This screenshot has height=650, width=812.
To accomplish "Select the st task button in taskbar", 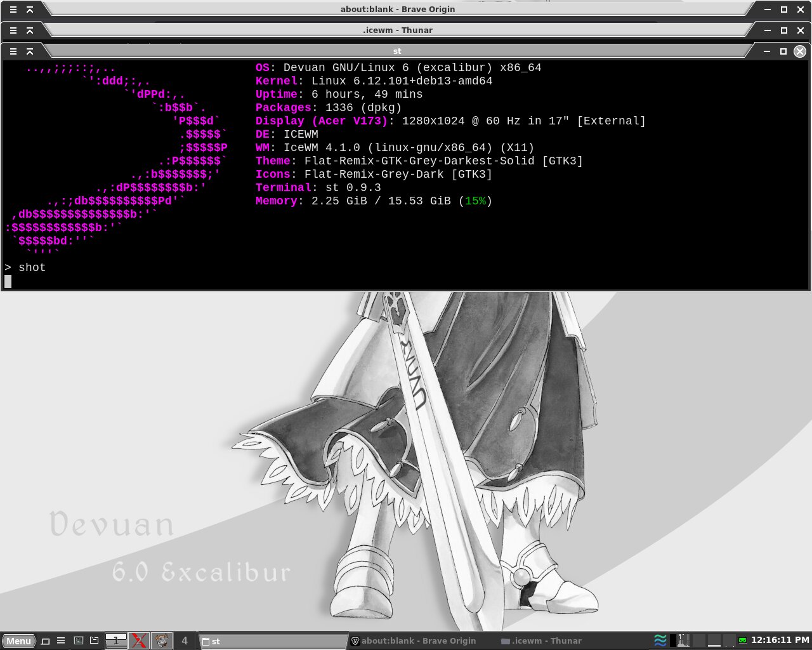I will tap(273, 641).
